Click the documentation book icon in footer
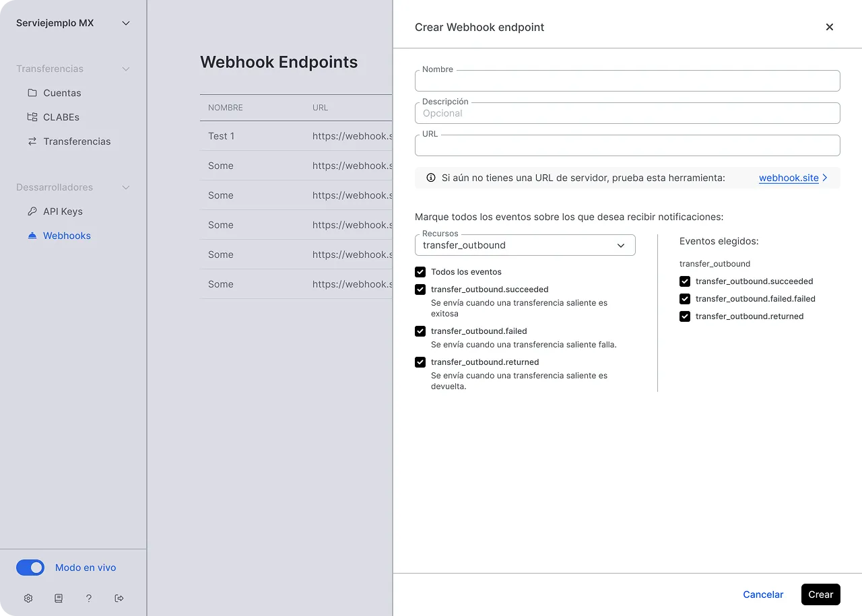This screenshot has height=616, width=862. pos(59,598)
